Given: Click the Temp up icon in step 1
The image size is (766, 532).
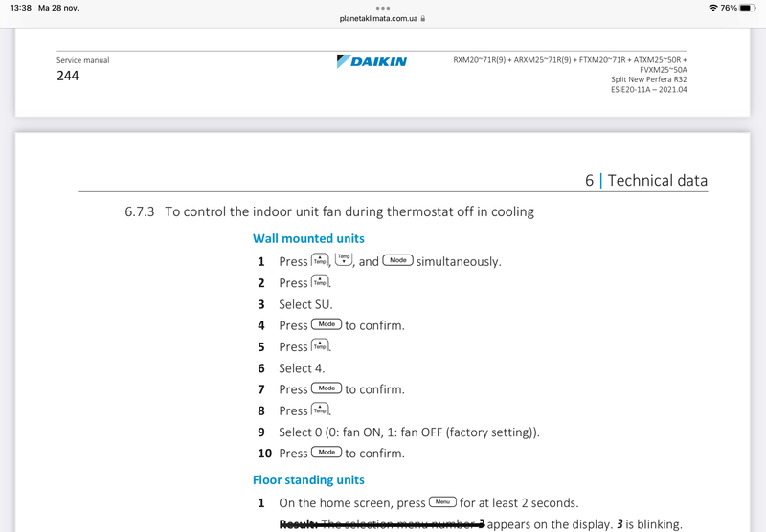Looking at the screenshot, I should 320,260.
